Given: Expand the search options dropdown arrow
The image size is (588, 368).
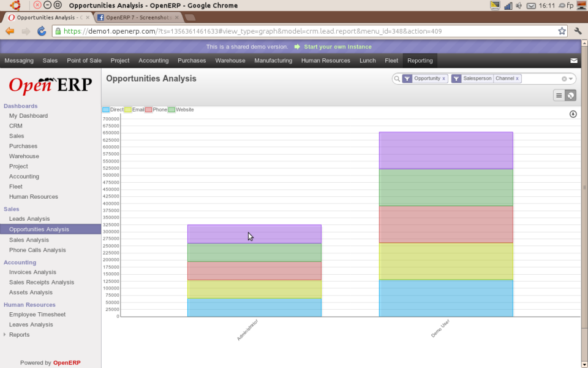Looking at the screenshot, I should pos(571,79).
